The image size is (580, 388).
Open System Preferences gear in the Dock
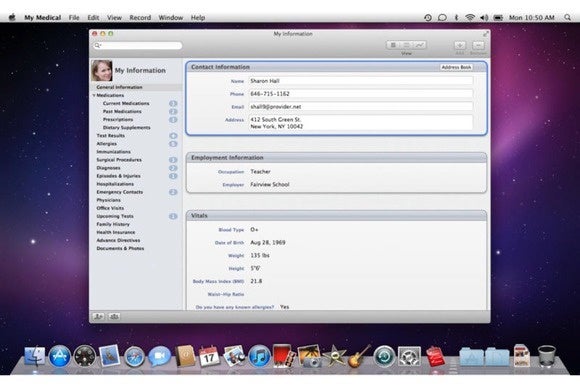click(x=409, y=356)
